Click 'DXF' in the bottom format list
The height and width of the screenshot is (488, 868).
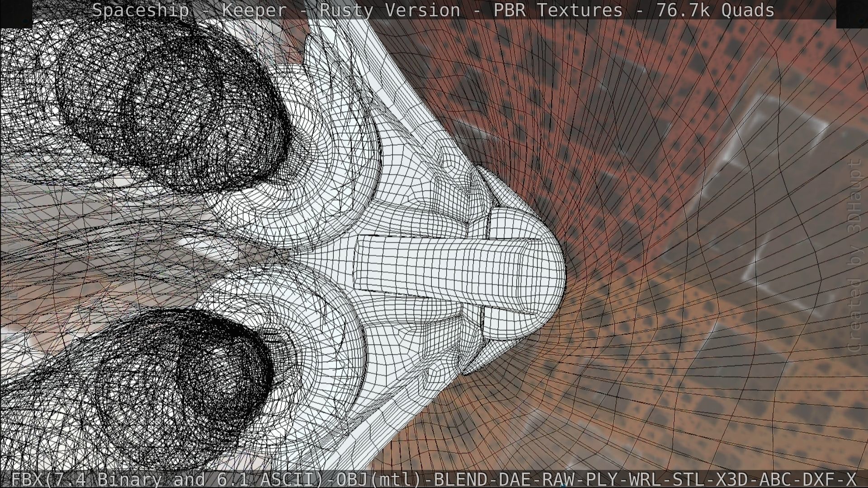tap(820, 479)
